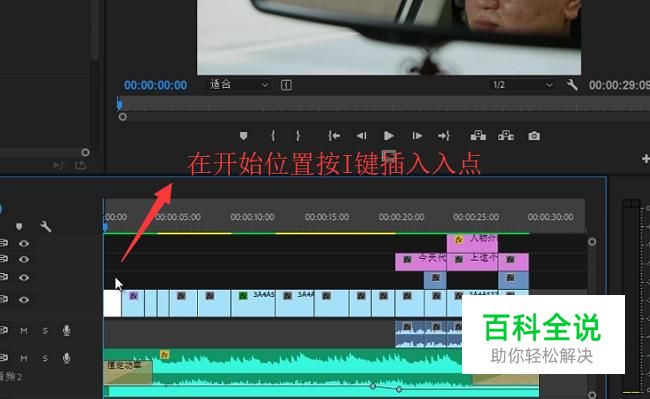
Task: Select the purple 上这不 title clip
Action: pyautogui.click(x=472, y=262)
